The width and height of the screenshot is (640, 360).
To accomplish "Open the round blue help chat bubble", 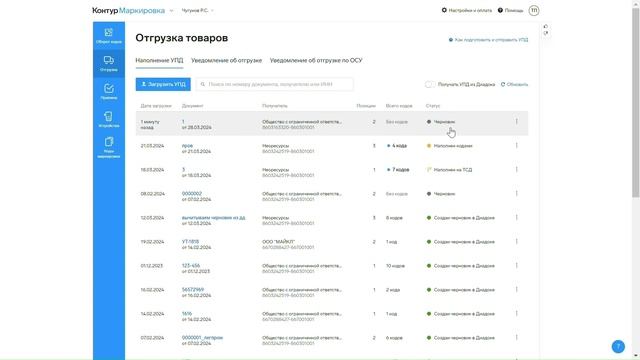I will tap(618, 347).
